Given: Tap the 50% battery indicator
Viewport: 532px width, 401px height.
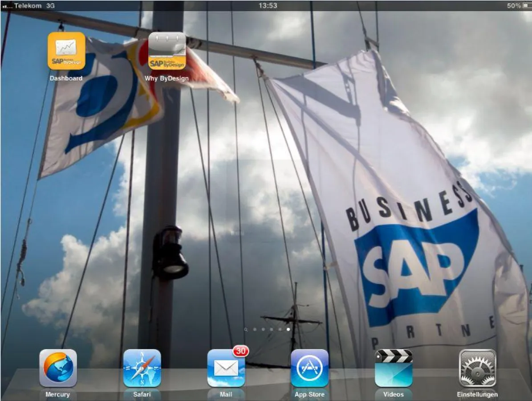Looking at the screenshot, I should [515, 6].
